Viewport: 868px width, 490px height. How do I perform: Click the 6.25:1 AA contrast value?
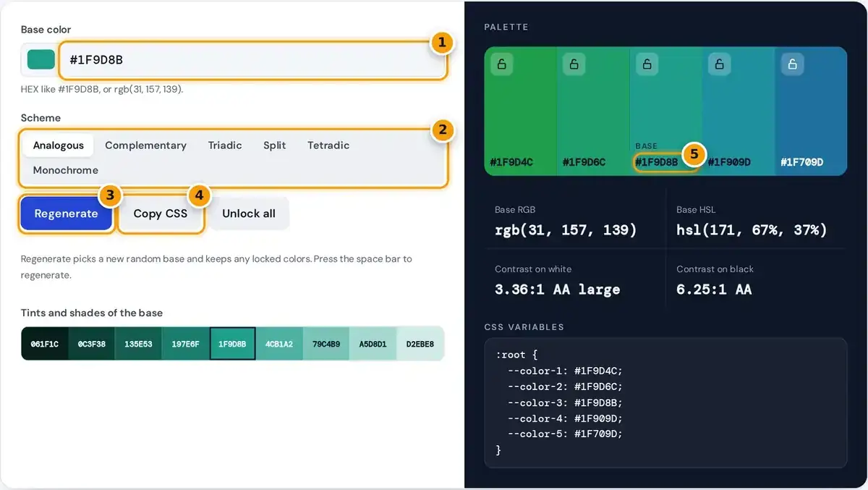pos(714,290)
